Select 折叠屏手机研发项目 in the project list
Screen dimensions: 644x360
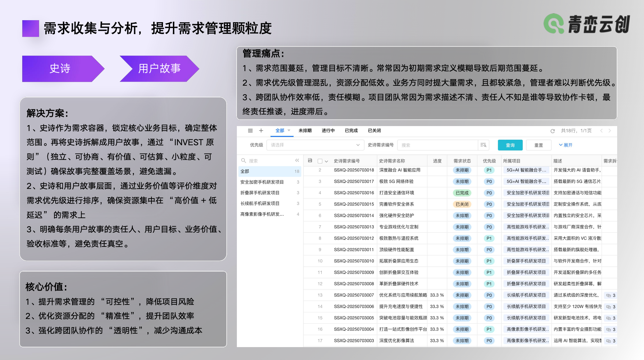261,193
